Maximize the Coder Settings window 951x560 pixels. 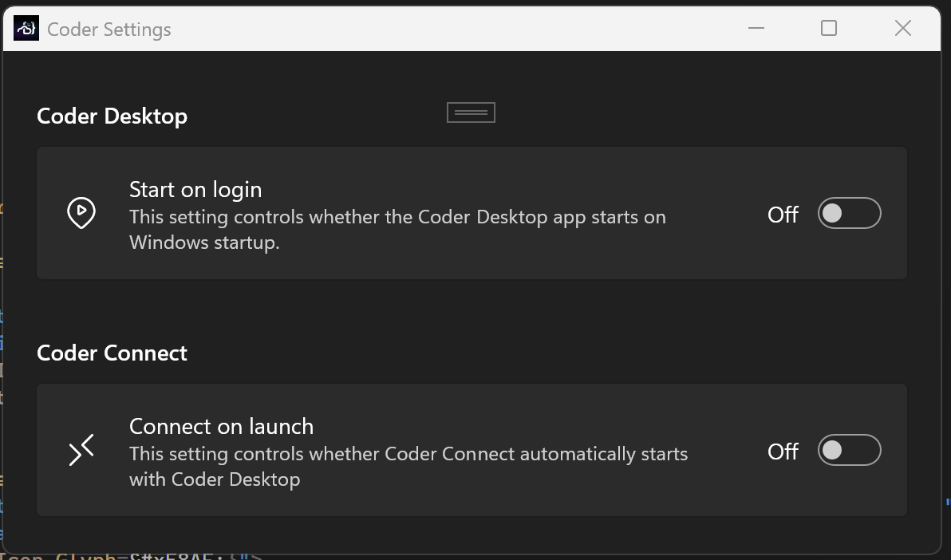click(828, 28)
